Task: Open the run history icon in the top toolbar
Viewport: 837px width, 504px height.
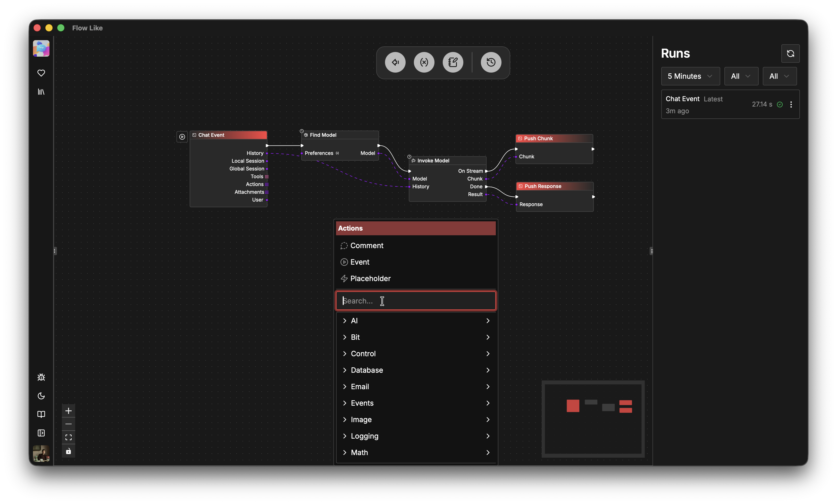Action: [490, 62]
